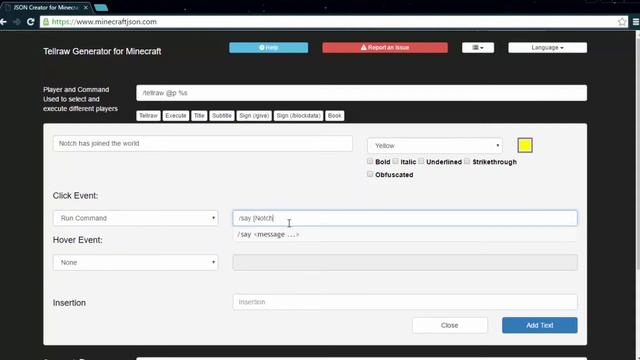Click the yellow color swatch
This screenshot has height=360, width=640.
click(525, 145)
